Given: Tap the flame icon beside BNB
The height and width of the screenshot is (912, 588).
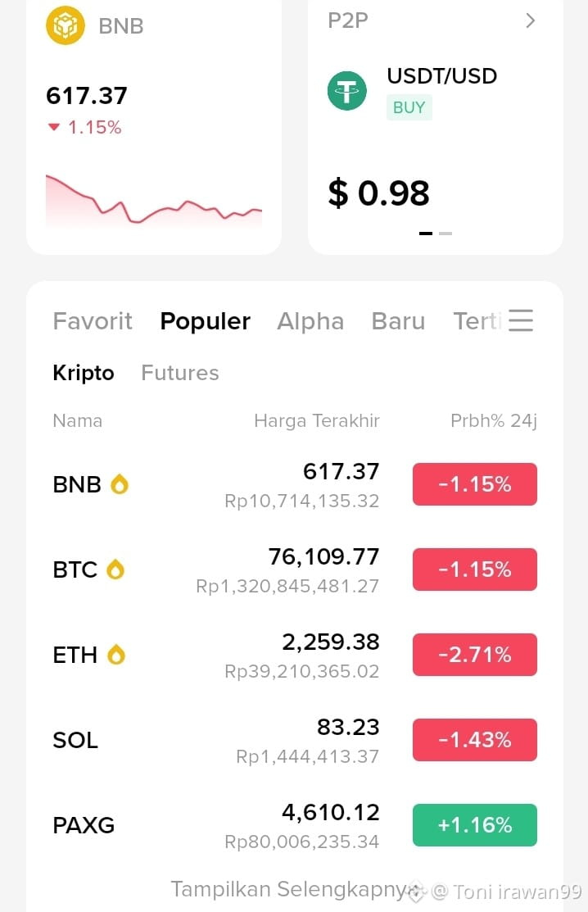Looking at the screenshot, I should tap(120, 484).
